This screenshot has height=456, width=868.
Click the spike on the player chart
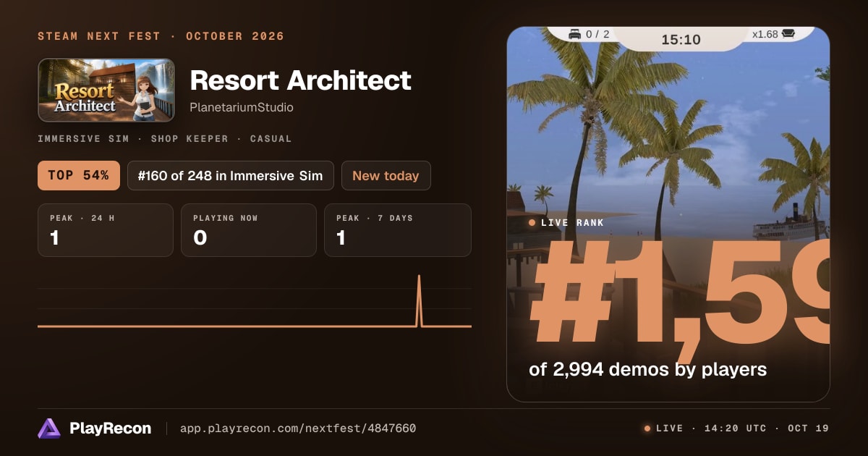(x=419, y=300)
